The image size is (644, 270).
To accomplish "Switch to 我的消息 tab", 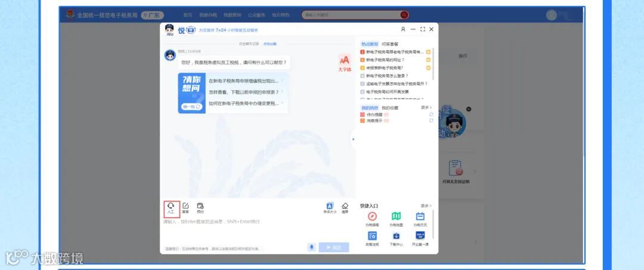I will pyautogui.click(x=370, y=108).
